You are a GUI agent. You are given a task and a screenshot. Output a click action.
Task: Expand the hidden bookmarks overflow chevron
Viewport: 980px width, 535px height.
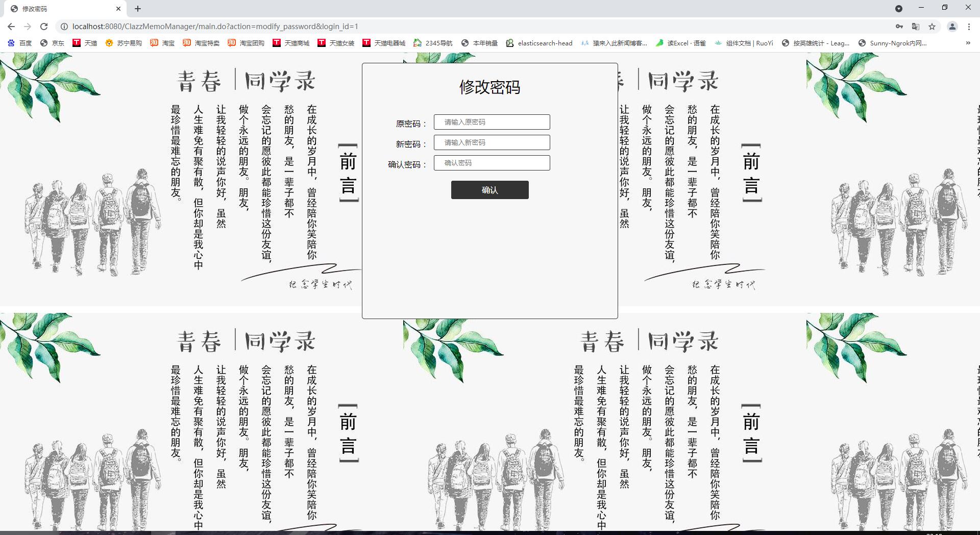(x=968, y=43)
